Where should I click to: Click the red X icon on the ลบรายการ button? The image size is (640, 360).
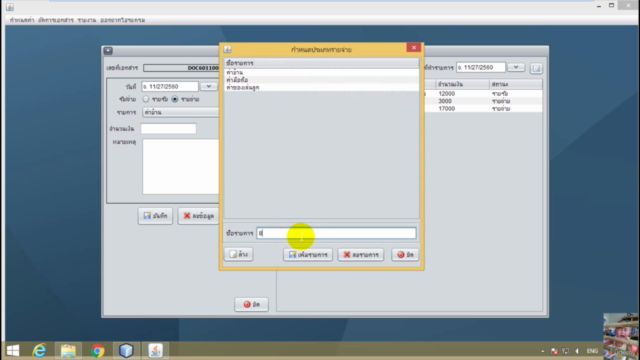click(347, 254)
